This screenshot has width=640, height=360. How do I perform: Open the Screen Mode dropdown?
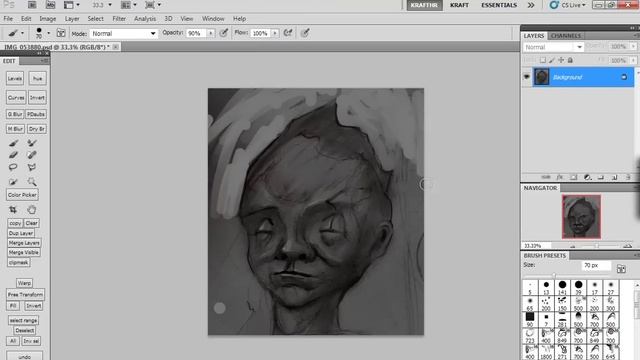tap(153, 5)
